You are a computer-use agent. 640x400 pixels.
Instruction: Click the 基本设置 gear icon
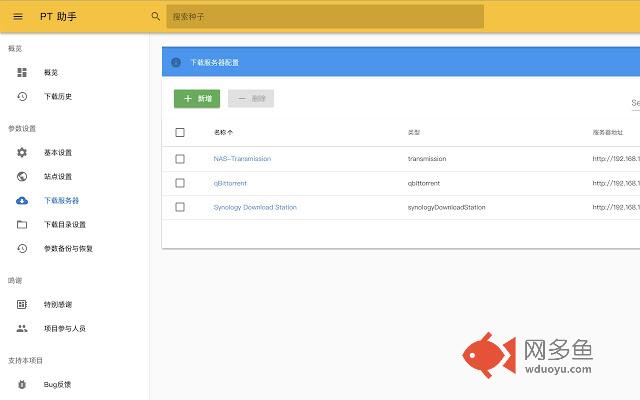point(22,153)
